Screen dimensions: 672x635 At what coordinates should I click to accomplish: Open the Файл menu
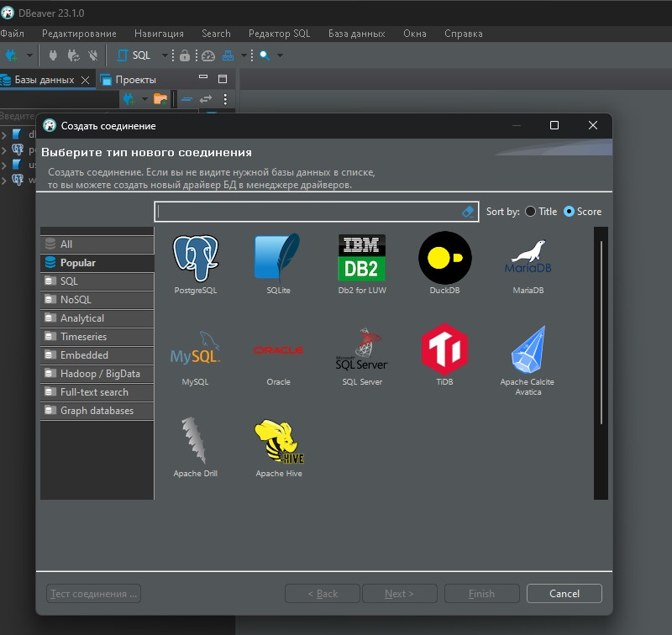(x=12, y=34)
